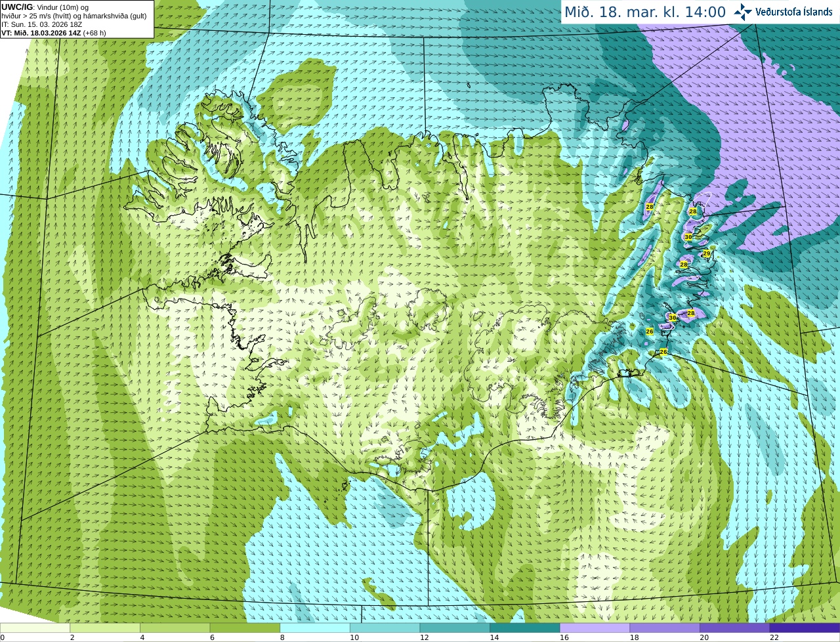The height and width of the screenshot is (642, 840).
Task: Select the 2–4 m/s light green legend swatch
Action: tap(104, 628)
